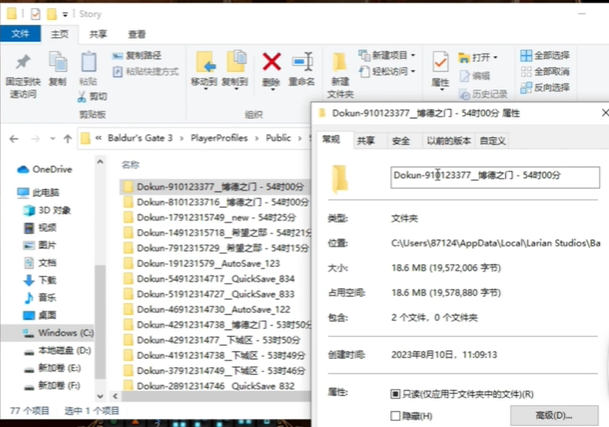Click History (历史记录) ribbon item
Image resolution: width=609 pixels, height=427 pixels.
point(483,94)
